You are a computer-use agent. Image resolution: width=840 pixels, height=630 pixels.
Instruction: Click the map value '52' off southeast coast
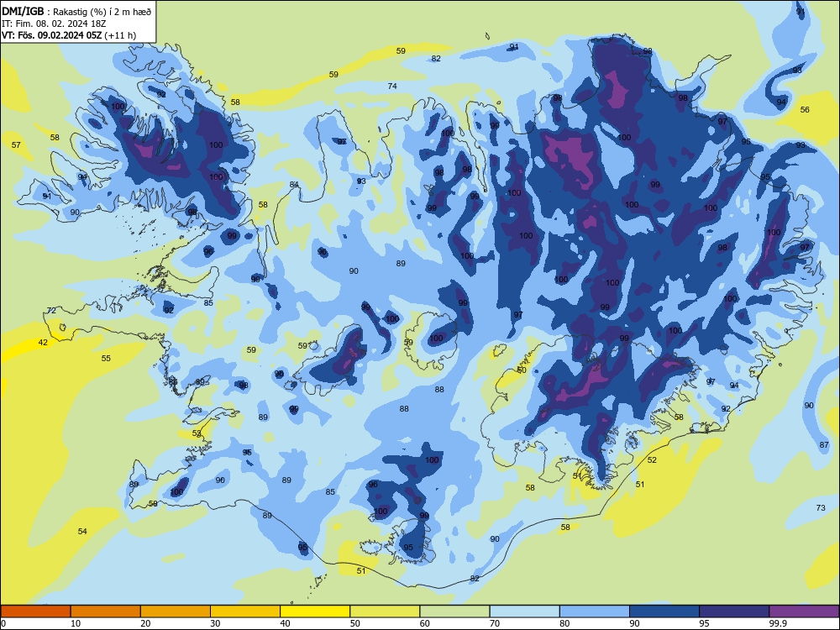coord(652,459)
